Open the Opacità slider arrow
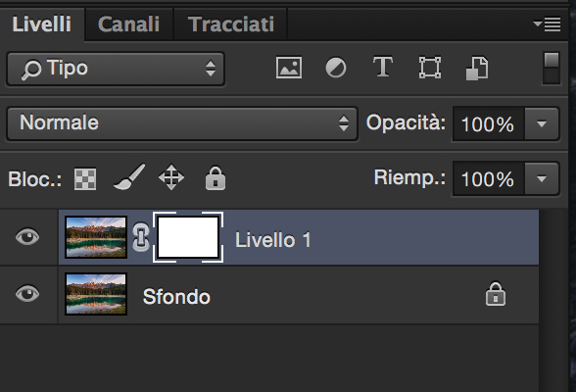This screenshot has height=392, width=576. point(542,123)
